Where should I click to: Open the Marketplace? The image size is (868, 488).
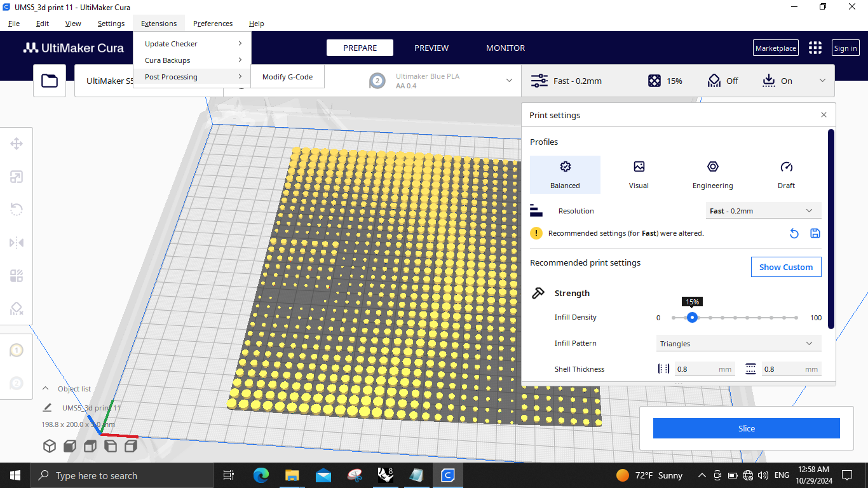[776, 48]
